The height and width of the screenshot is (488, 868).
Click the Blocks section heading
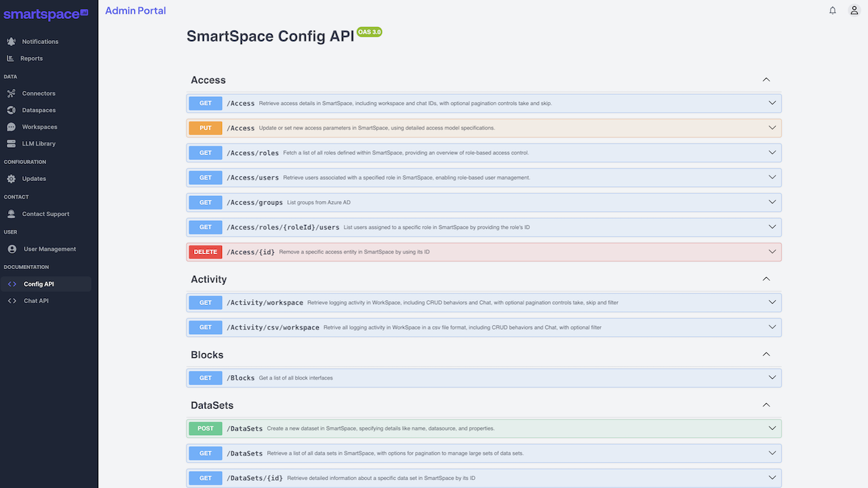coord(207,354)
